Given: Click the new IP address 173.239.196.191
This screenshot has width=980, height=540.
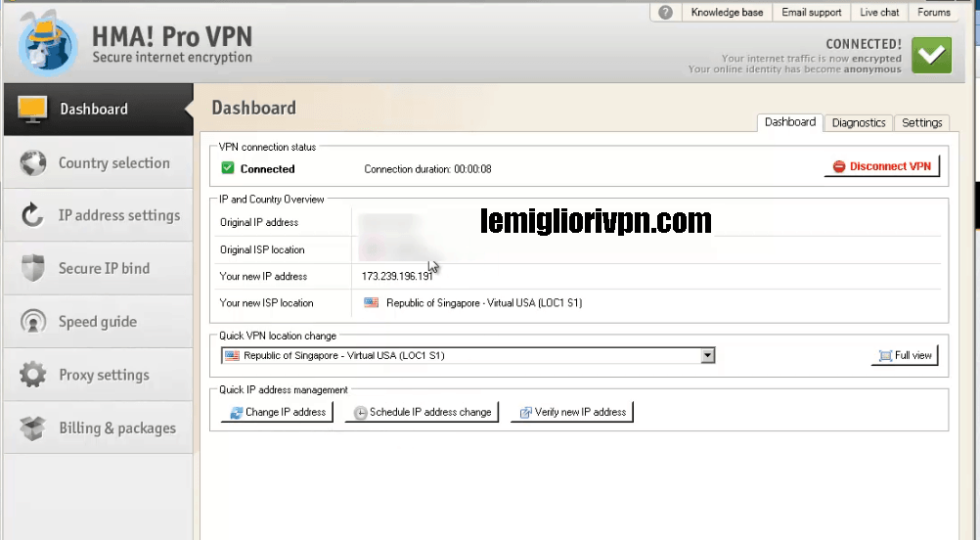Looking at the screenshot, I should point(397,276).
